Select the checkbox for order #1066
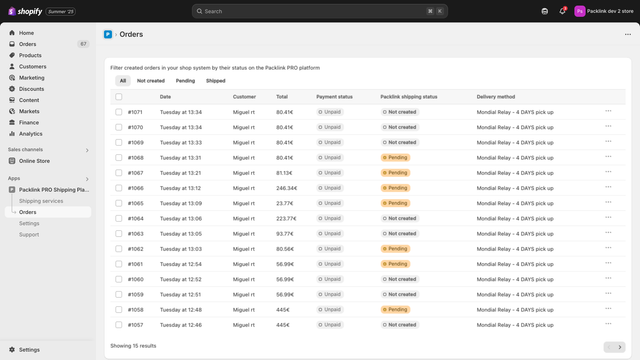 click(x=118, y=188)
